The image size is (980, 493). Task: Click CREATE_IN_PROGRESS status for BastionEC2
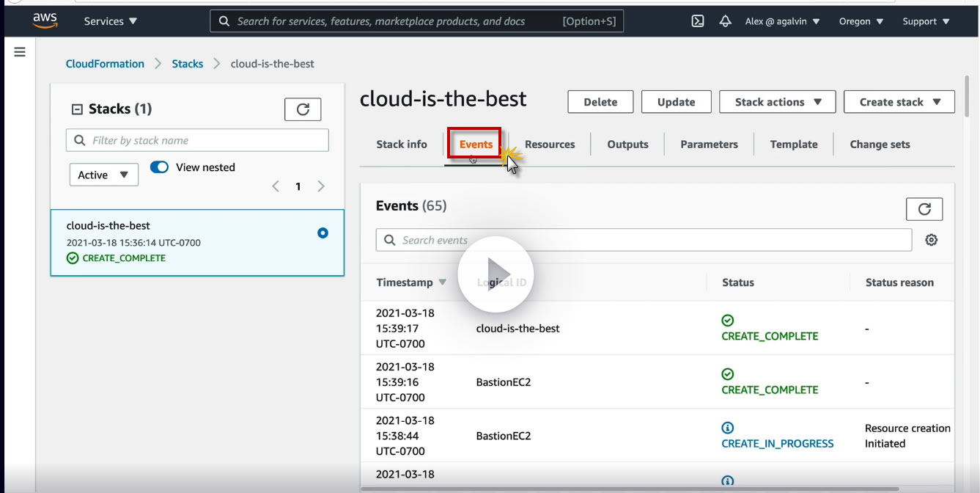tap(778, 443)
